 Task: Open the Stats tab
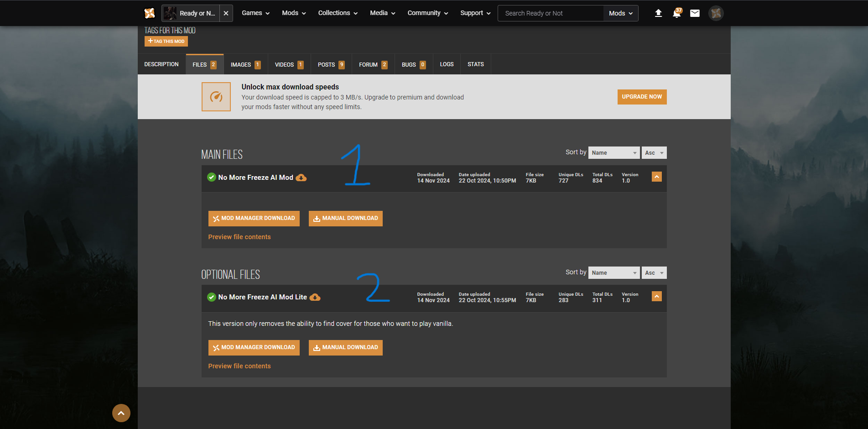pyautogui.click(x=476, y=64)
